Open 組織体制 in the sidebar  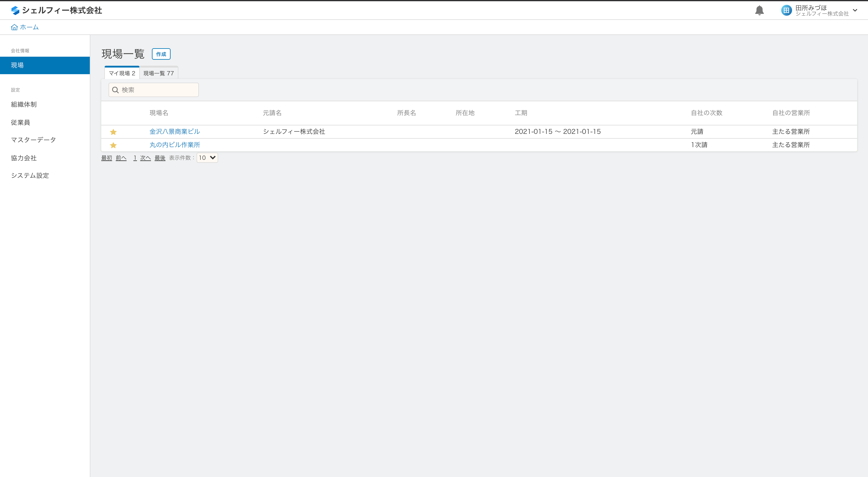24,105
